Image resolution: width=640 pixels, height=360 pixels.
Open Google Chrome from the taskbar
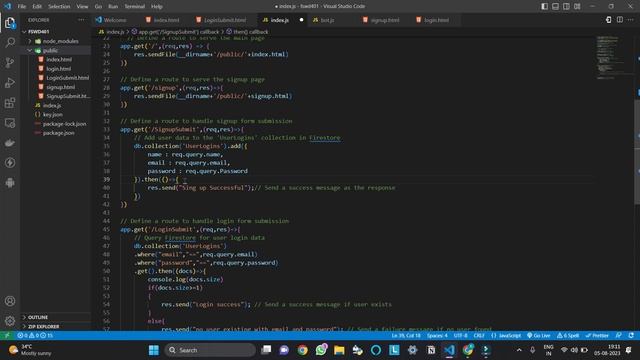(x=302, y=350)
